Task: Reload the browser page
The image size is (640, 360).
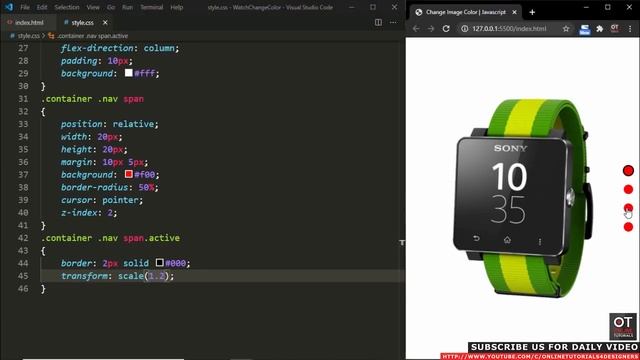Action: click(446, 29)
